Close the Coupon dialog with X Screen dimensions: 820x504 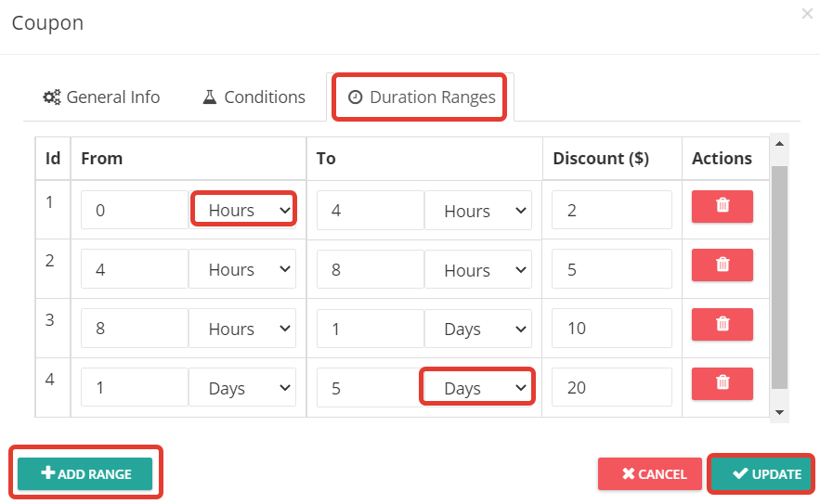pyautogui.click(x=807, y=14)
